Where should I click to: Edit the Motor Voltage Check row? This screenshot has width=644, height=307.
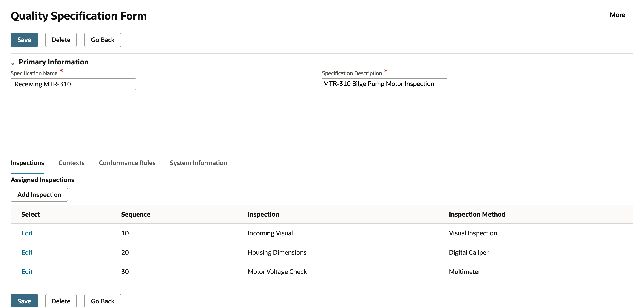pos(27,272)
